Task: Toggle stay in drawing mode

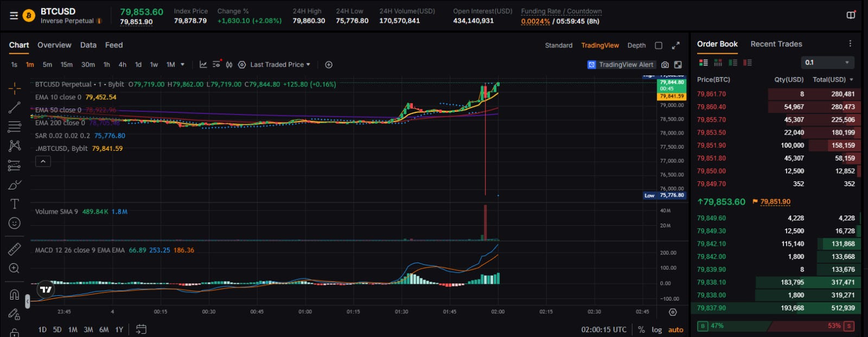Action: click(15, 314)
